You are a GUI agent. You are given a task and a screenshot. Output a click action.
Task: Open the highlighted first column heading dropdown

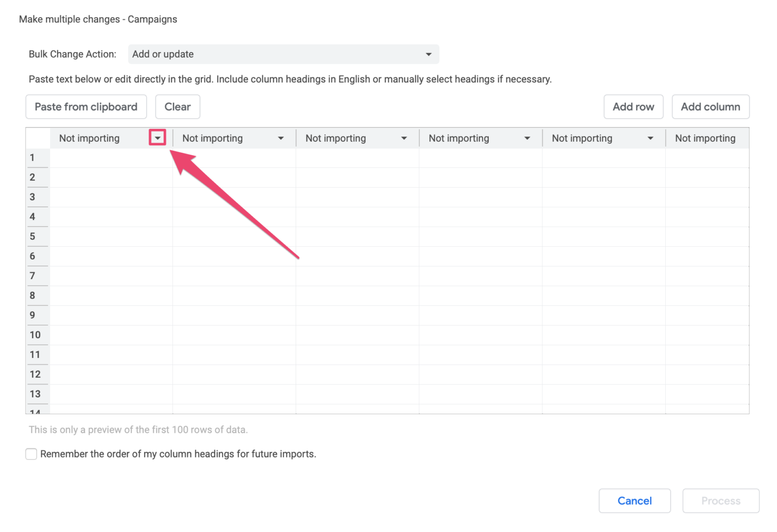pyautogui.click(x=157, y=138)
